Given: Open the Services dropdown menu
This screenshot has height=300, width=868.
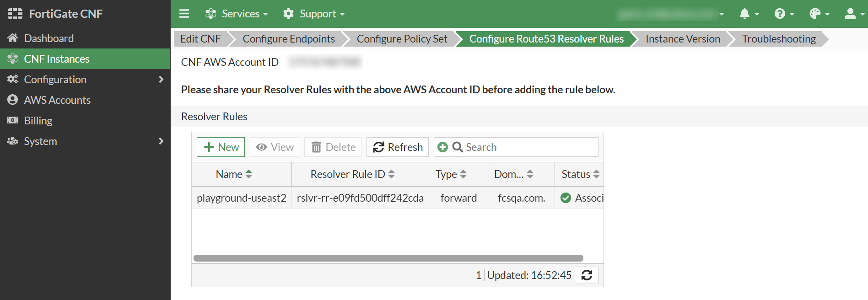Looking at the screenshot, I should pos(236,14).
